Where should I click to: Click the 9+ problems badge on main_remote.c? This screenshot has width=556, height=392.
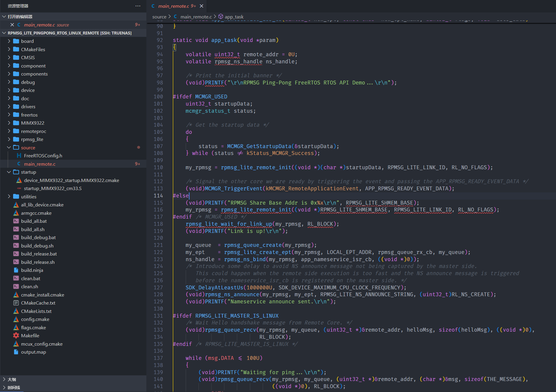click(x=137, y=164)
